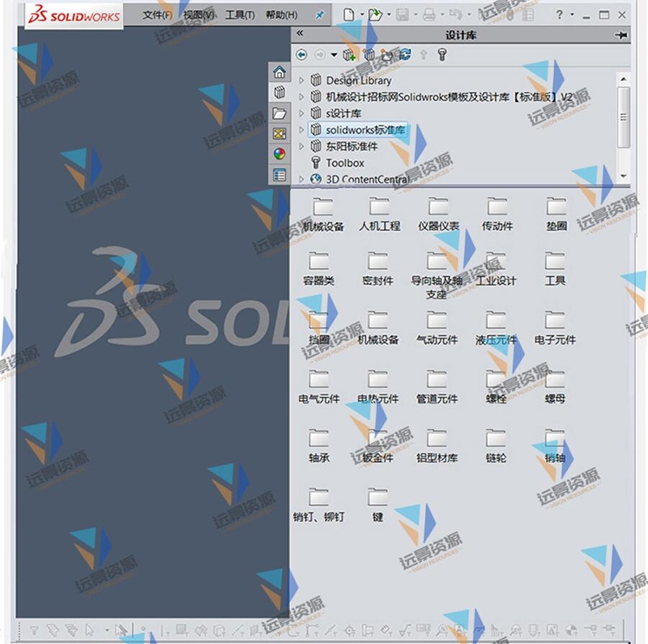Print the active document

click(429, 15)
